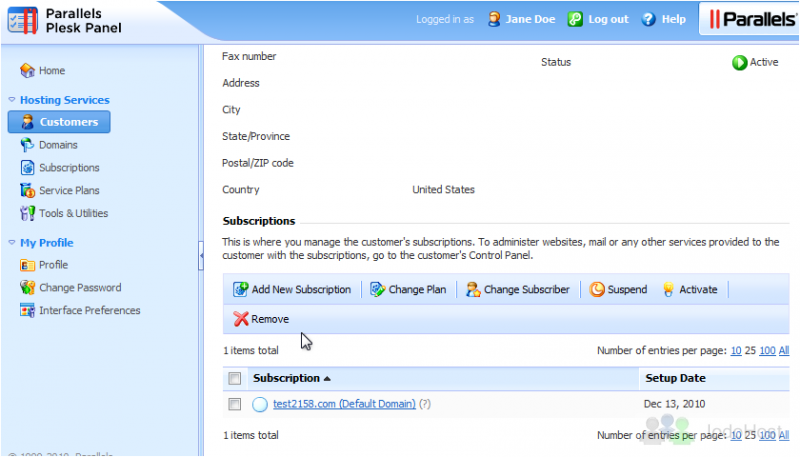Click the Service Plans icon
Viewport: 800px width, 457px height.
[27, 190]
